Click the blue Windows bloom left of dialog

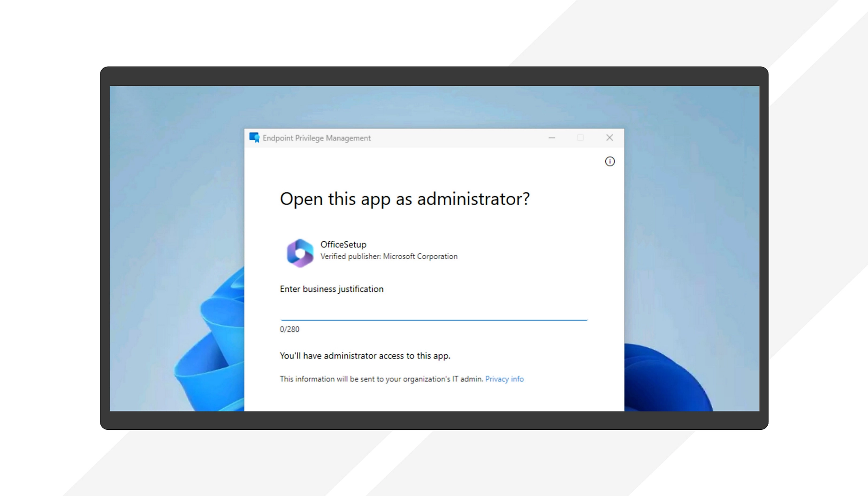(x=211, y=347)
